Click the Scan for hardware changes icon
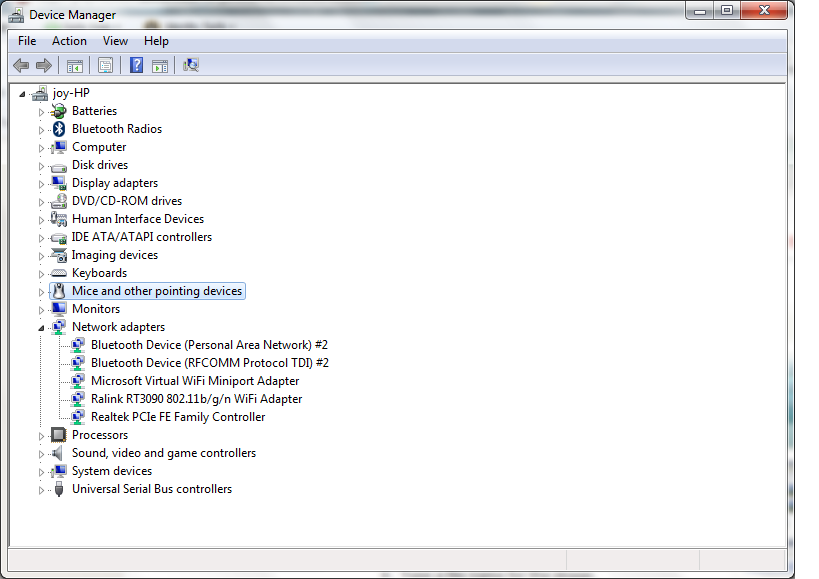 click(x=191, y=65)
